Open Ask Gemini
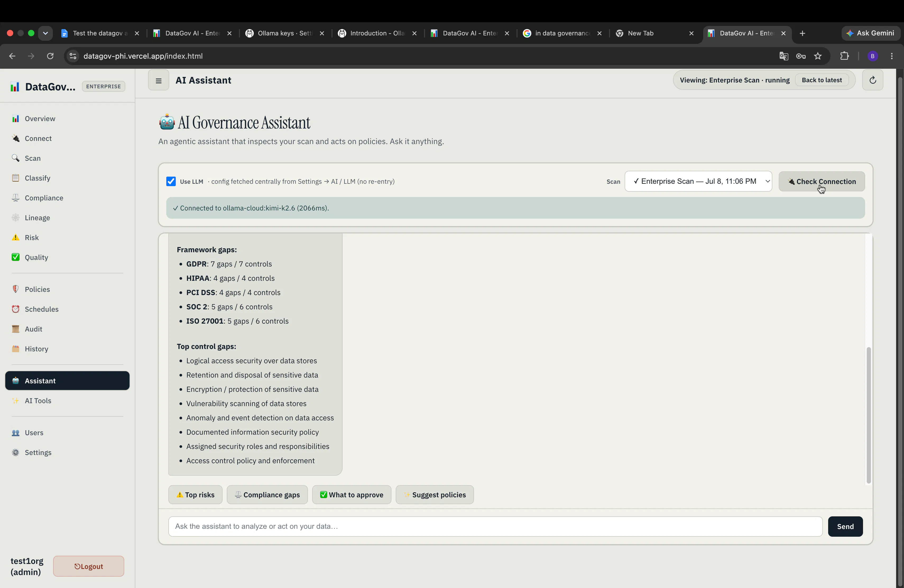The width and height of the screenshot is (904, 588). click(x=870, y=33)
